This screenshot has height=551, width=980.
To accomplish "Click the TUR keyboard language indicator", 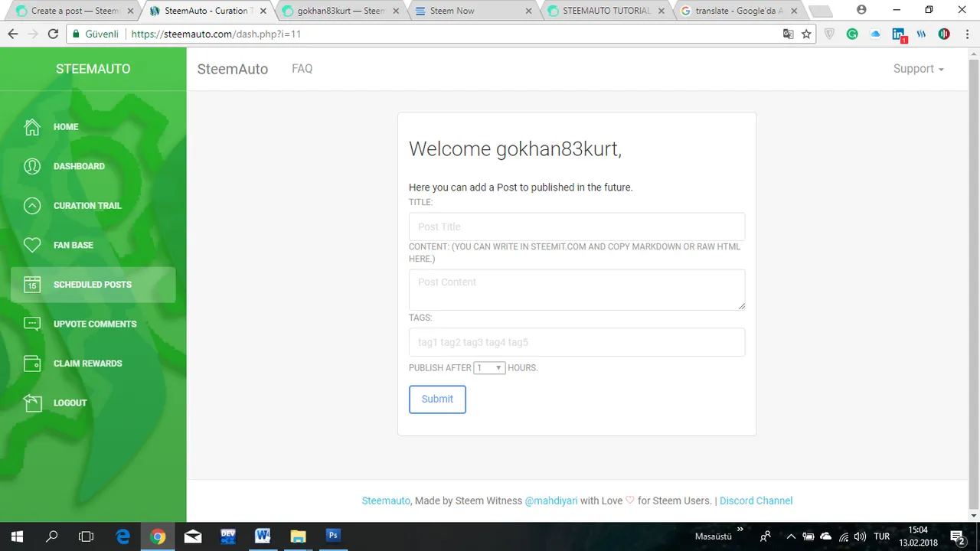I will (881, 536).
